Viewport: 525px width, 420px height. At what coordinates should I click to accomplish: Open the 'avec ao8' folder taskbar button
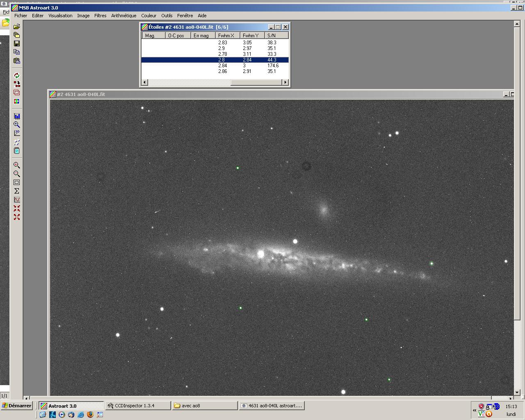pos(205,406)
